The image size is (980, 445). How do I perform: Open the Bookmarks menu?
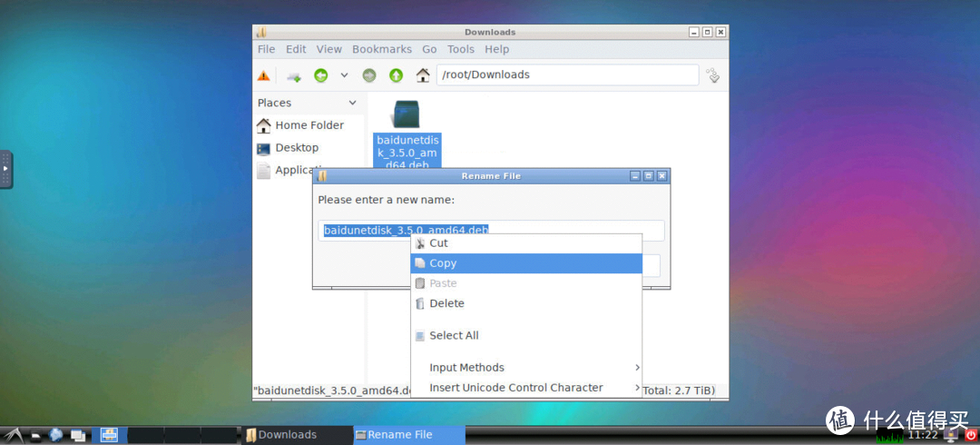(382, 49)
